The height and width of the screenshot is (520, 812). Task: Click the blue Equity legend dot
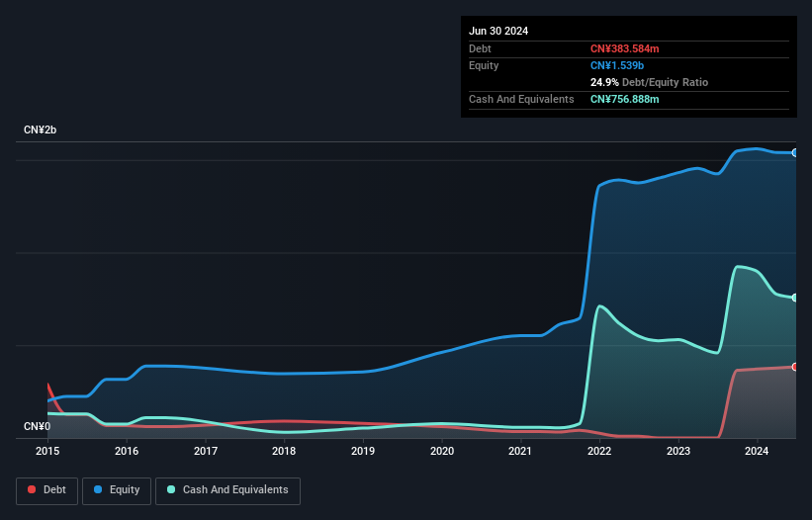point(98,489)
